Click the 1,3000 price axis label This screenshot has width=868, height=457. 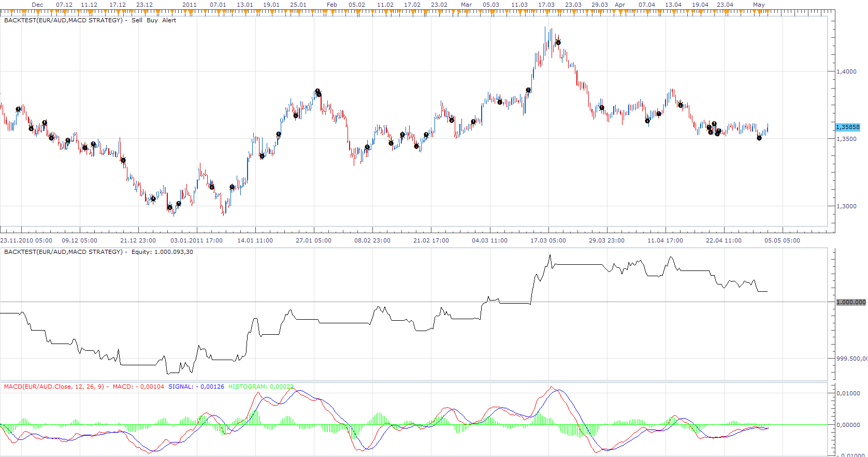[x=846, y=206]
